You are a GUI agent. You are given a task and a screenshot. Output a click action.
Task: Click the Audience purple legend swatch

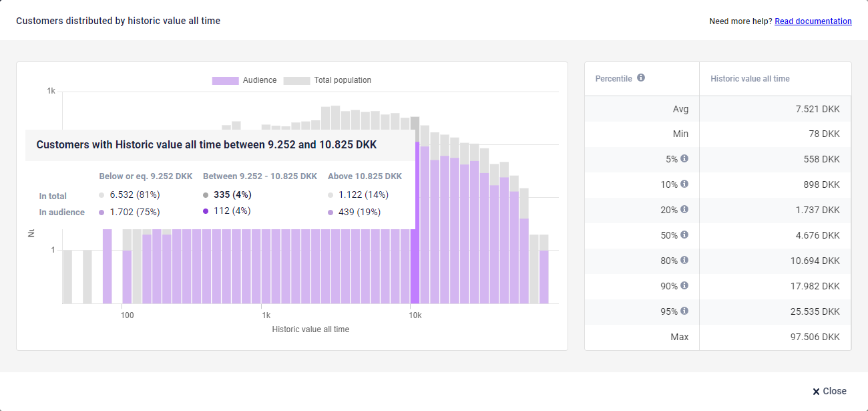225,80
